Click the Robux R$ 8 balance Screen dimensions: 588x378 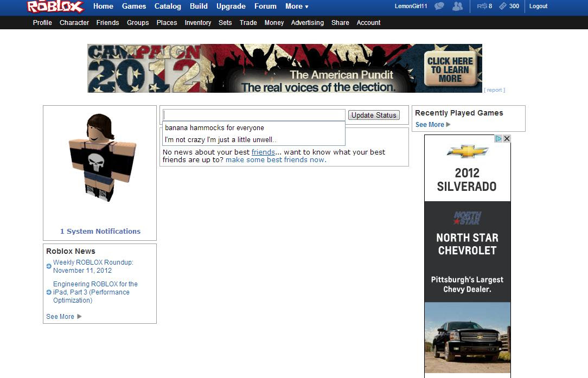coord(484,6)
